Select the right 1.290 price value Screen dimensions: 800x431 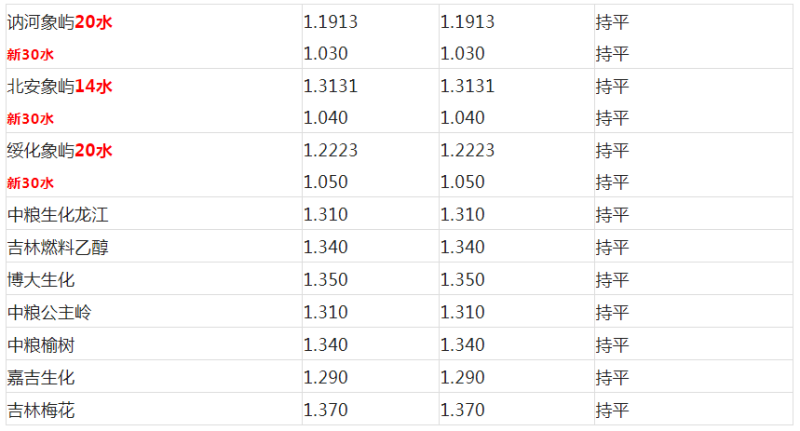tap(462, 378)
